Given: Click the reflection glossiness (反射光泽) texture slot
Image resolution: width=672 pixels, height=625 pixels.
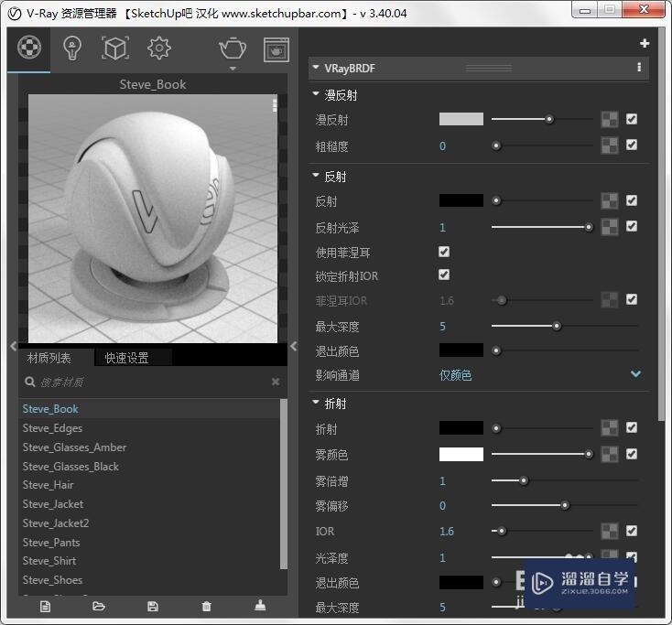Looking at the screenshot, I should (x=610, y=227).
